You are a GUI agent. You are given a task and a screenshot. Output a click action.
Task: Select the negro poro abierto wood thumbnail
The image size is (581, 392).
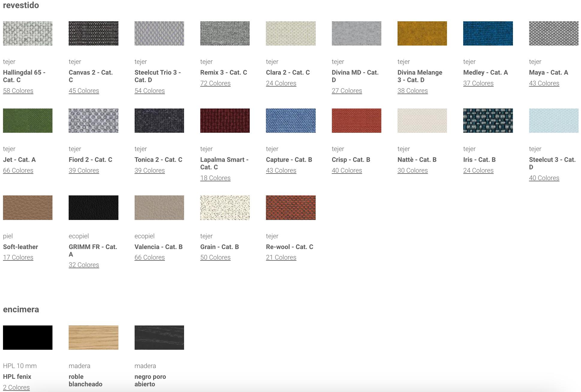click(159, 337)
